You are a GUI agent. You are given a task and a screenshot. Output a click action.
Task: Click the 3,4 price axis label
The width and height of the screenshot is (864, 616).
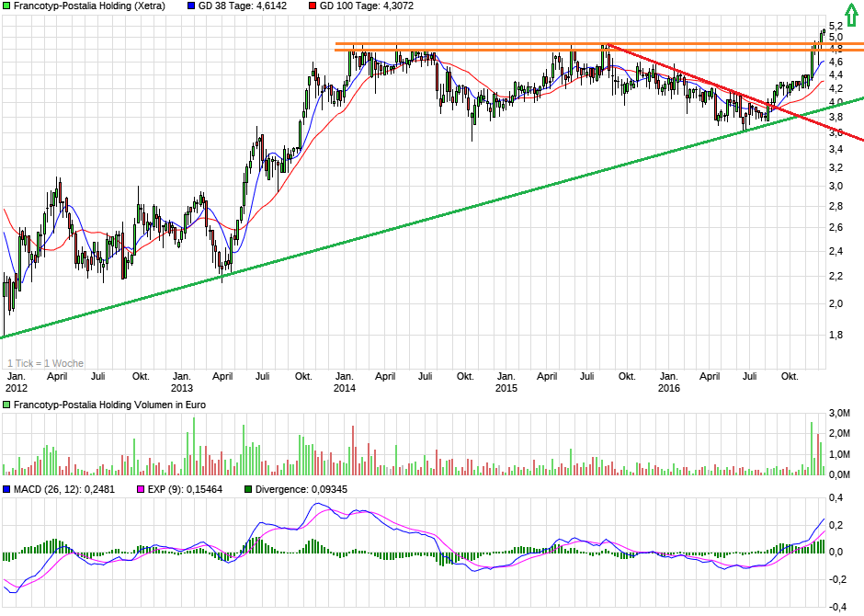[836, 149]
